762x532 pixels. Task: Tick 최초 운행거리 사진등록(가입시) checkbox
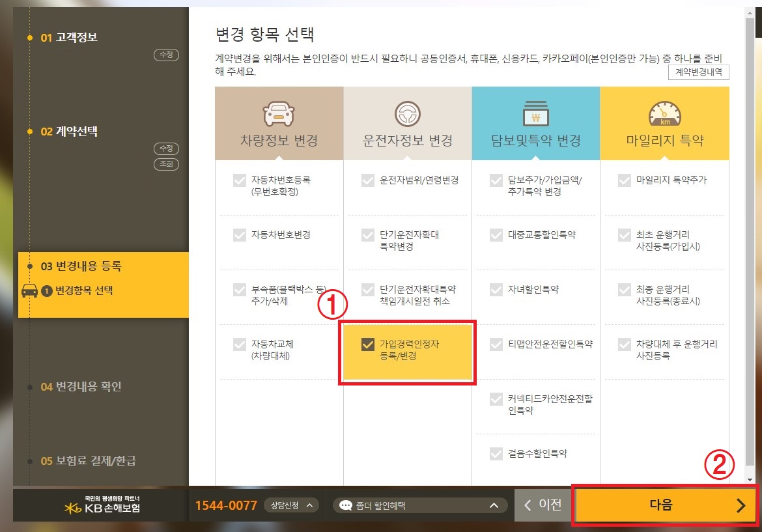[x=625, y=235]
